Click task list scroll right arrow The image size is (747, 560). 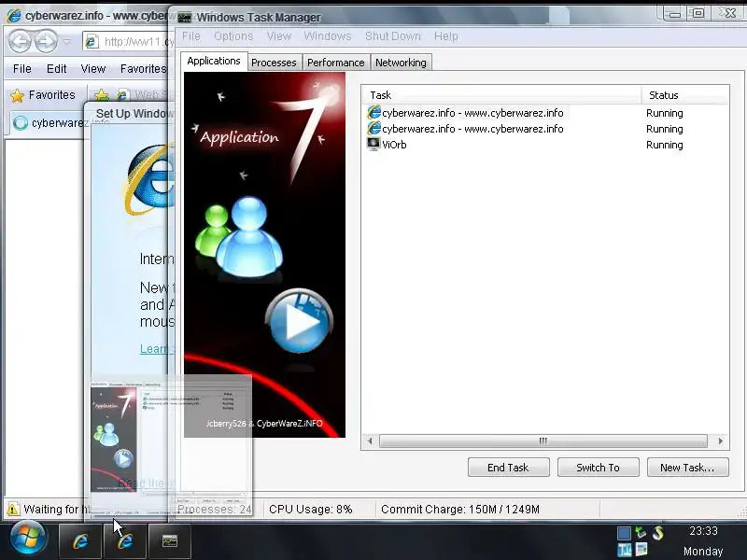tap(720, 441)
